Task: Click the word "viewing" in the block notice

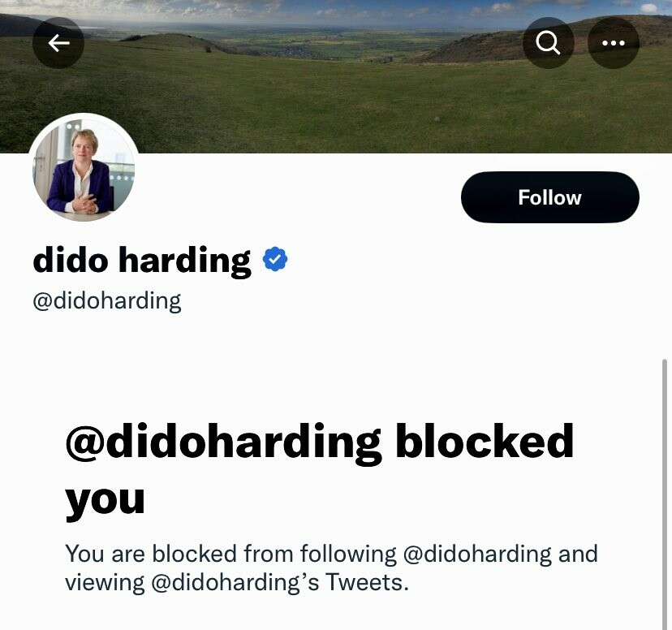Action: (x=105, y=584)
